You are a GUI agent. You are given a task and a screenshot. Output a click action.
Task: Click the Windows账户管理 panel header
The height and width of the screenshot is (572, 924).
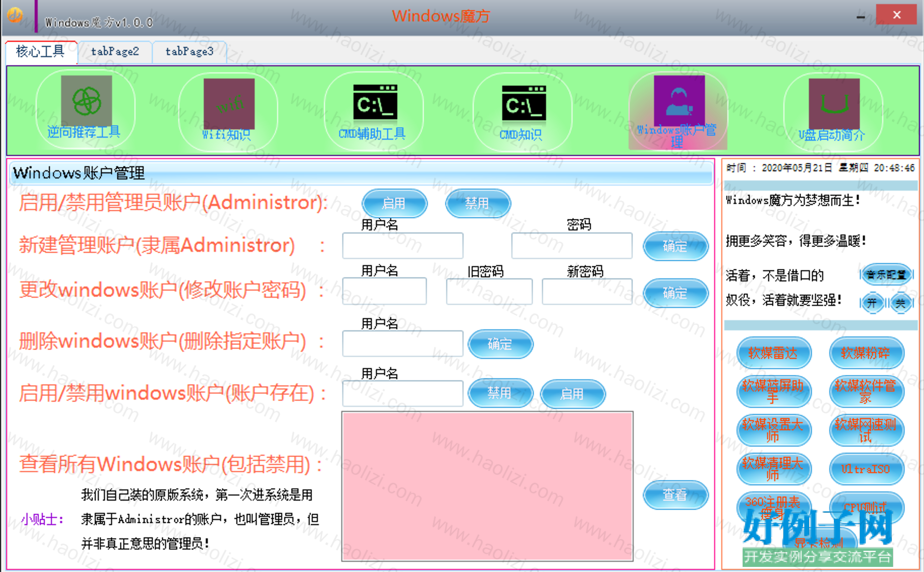pos(361,173)
